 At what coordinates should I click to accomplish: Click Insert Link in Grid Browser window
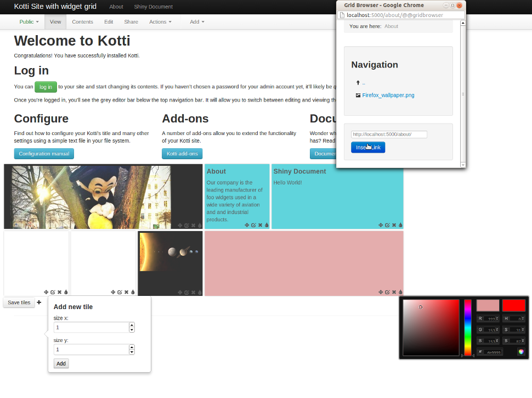click(x=368, y=147)
